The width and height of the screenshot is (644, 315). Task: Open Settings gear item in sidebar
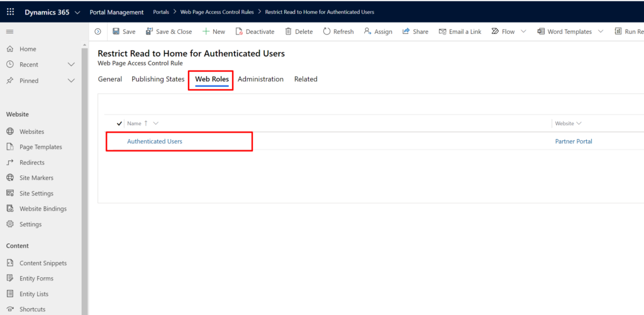tap(30, 224)
